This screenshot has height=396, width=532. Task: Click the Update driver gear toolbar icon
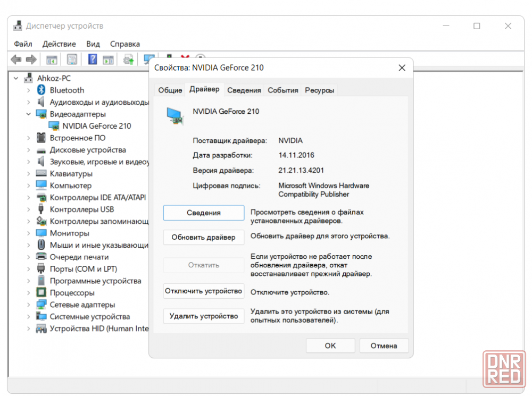tap(129, 60)
